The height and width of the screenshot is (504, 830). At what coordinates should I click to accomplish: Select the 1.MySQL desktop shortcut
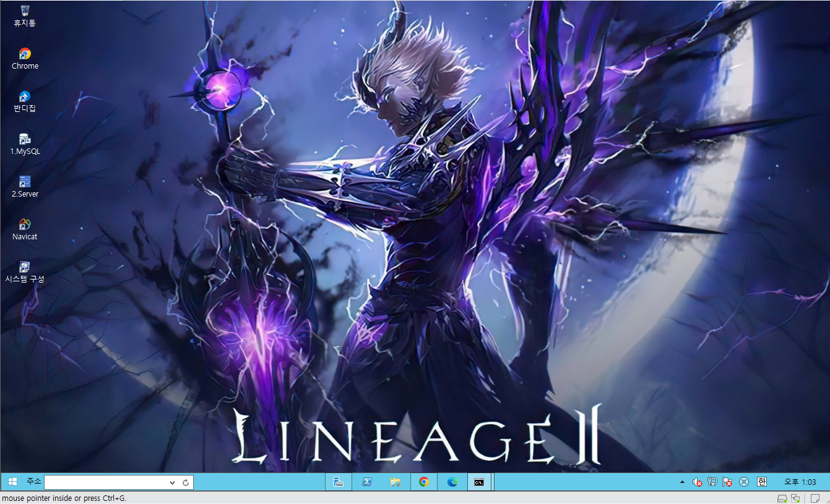25,143
